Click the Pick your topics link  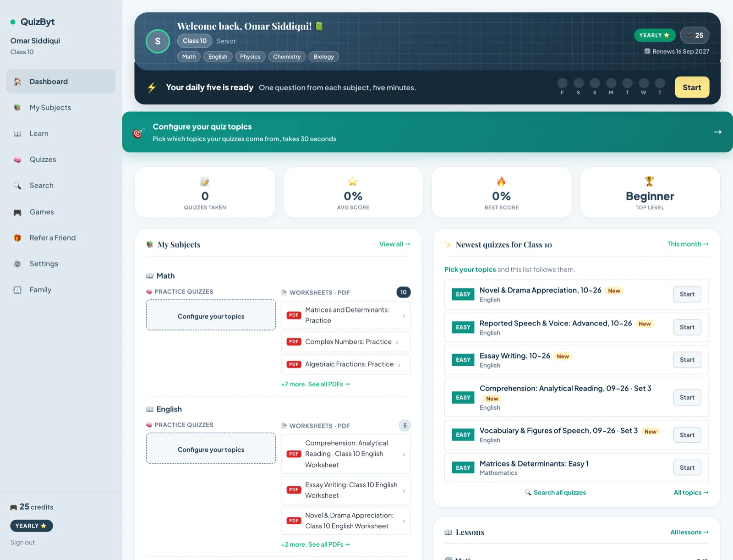click(x=470, y=269)
